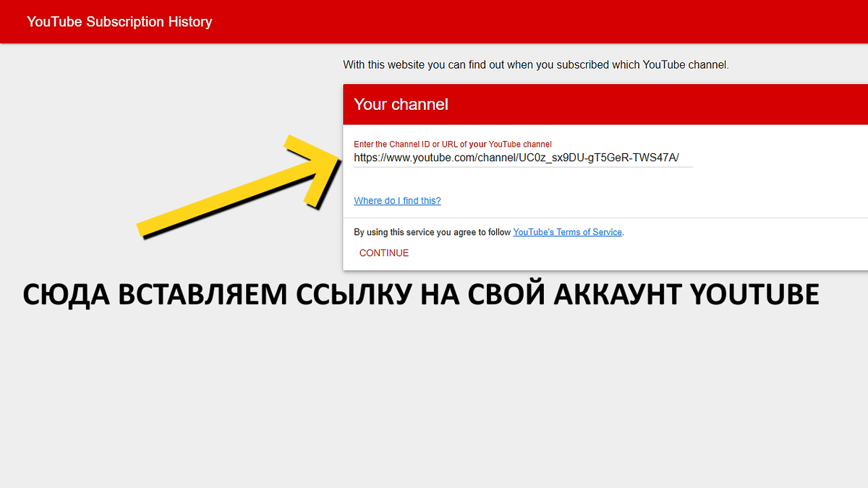
Task: Click the CONTINUE button
Action: coord(384,253)
